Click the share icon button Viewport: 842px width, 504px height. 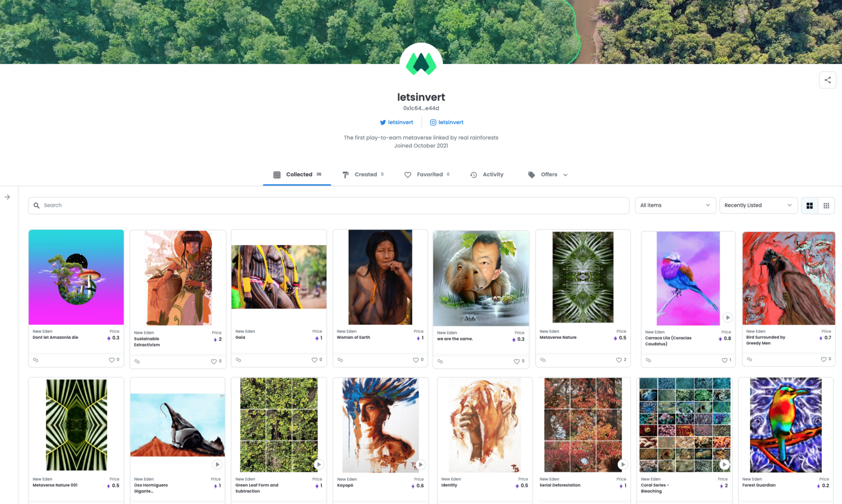pyautogui.click(x=827, y=80)
